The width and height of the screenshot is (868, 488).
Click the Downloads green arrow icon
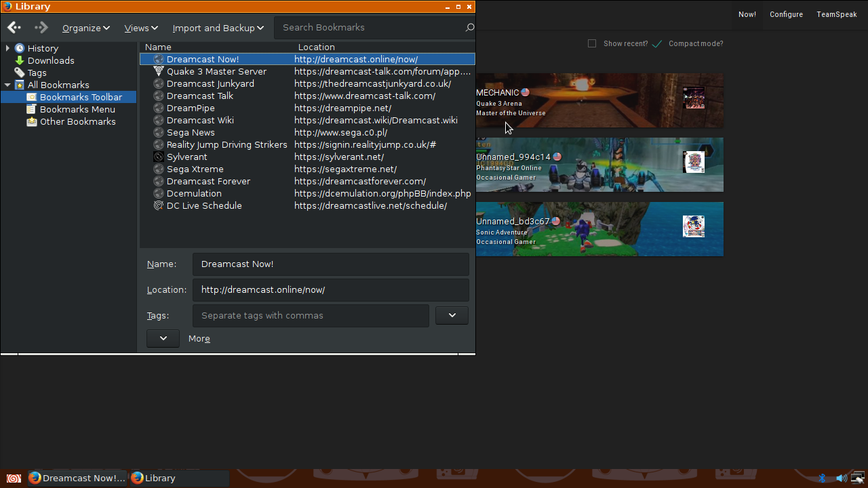(20, 60)
